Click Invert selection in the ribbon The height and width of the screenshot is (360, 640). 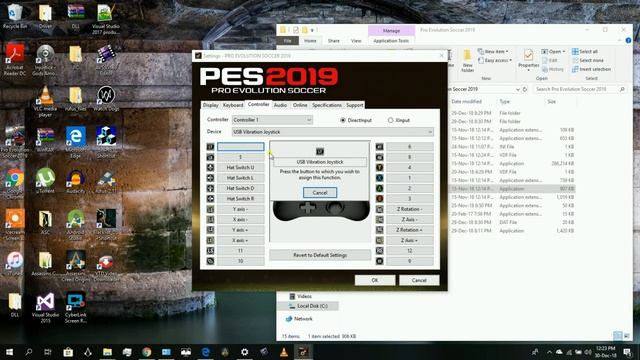(591, 69)
